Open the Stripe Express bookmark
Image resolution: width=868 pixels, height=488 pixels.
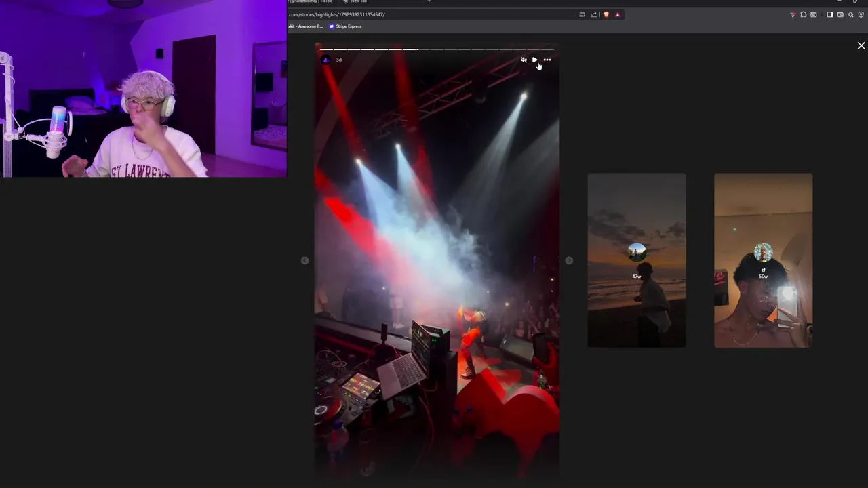point(345,26)
